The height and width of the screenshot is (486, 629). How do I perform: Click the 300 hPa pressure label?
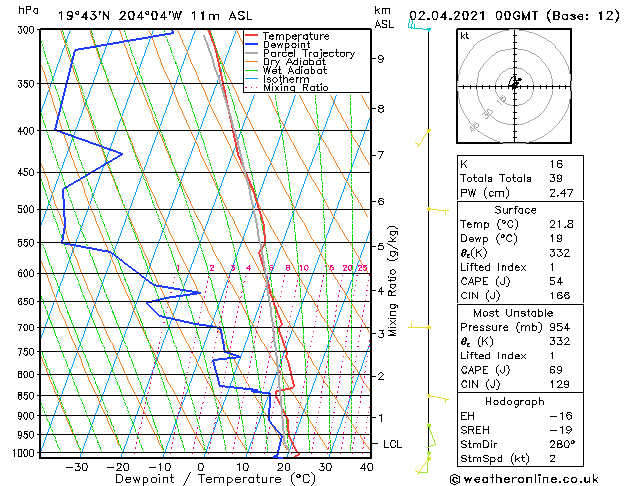28,30
